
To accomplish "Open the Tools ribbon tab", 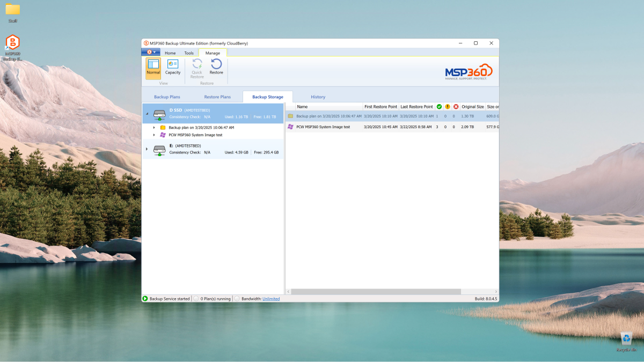I will pyautogui.click(x=189, y=53).
